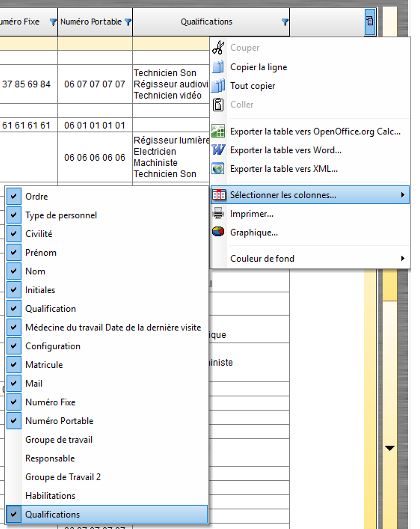The height and width of the screenshot is (529, 420).
Task: Click the printer icon beside Imprimer
Action: 218,213
